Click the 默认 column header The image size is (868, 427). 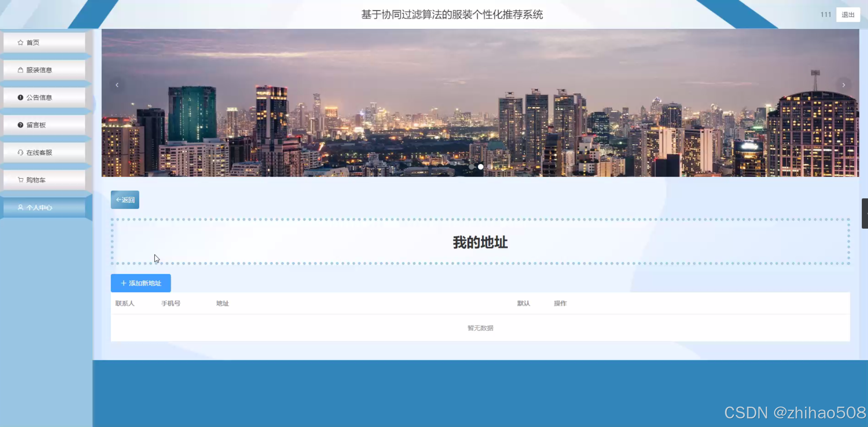point(523,304)
